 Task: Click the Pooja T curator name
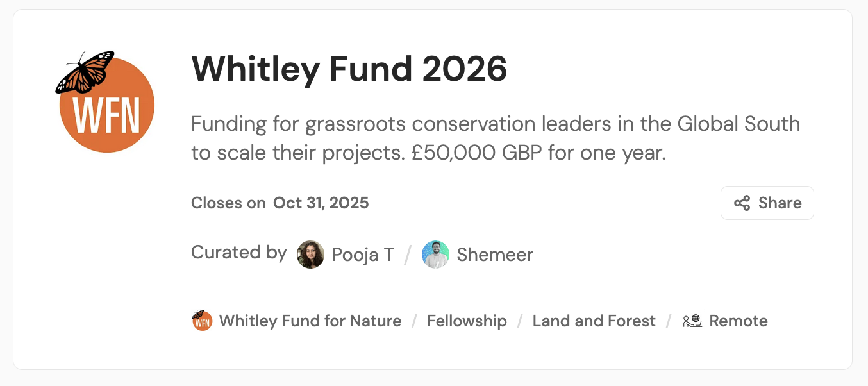click(x=363, y=255)
